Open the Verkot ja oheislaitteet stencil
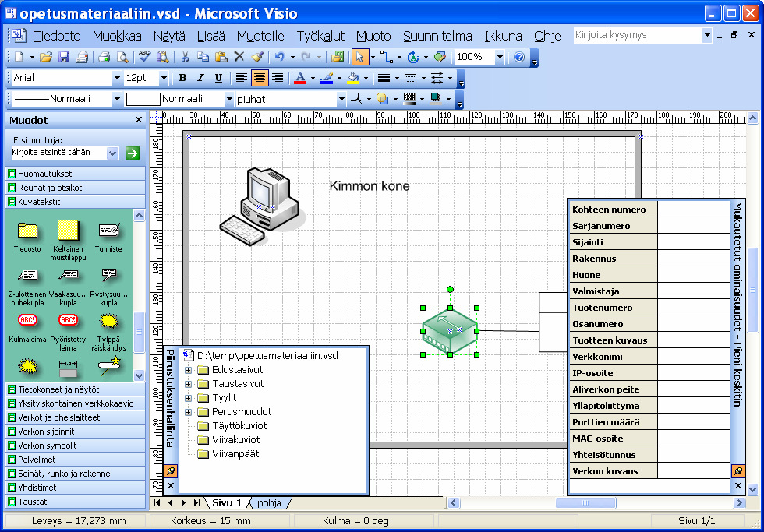This screenshot has width=764, height=532. 76,417
